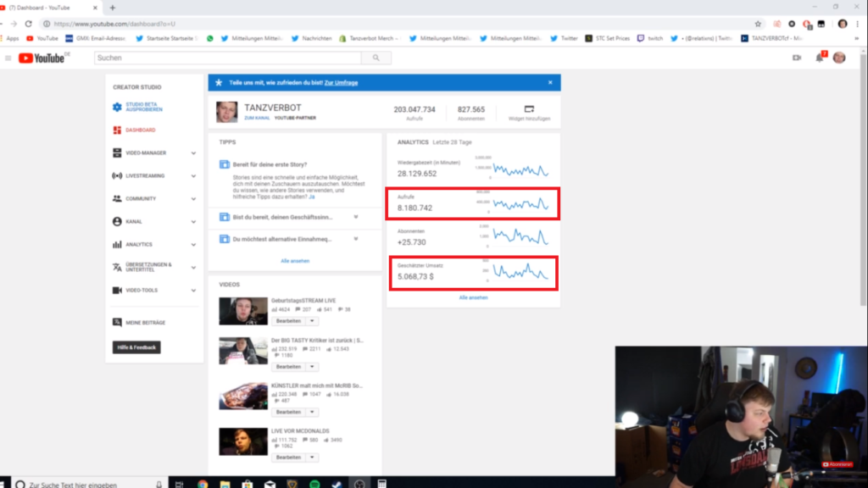Open the Nachrichten Twitter bookmark
The height and width of the screenshot is (488, 868).
312,38
